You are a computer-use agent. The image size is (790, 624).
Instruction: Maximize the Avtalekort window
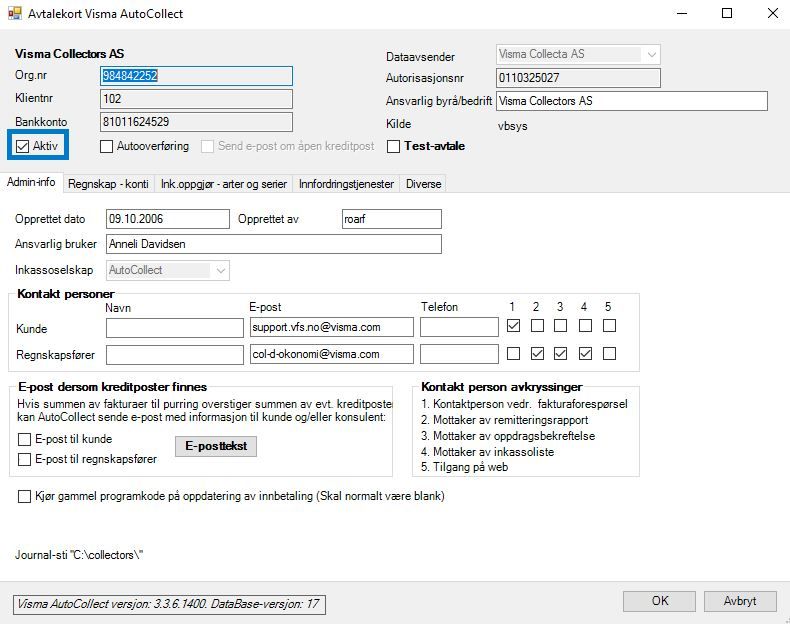[727, 14]
